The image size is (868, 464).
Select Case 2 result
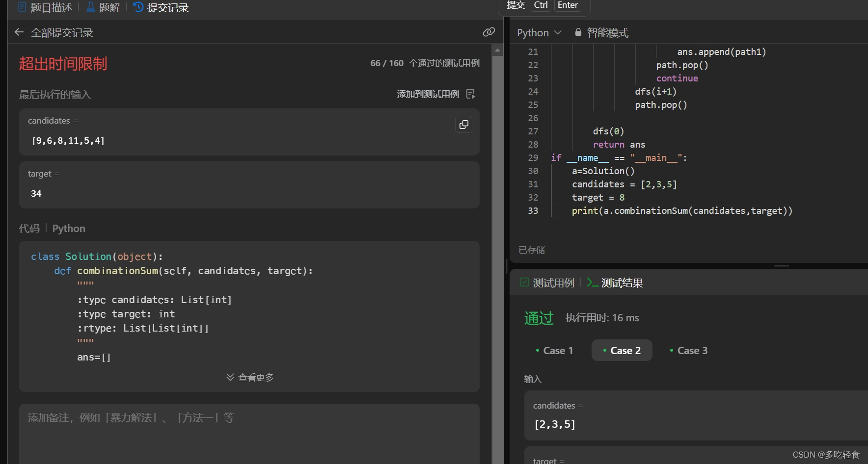pos(622,350)
